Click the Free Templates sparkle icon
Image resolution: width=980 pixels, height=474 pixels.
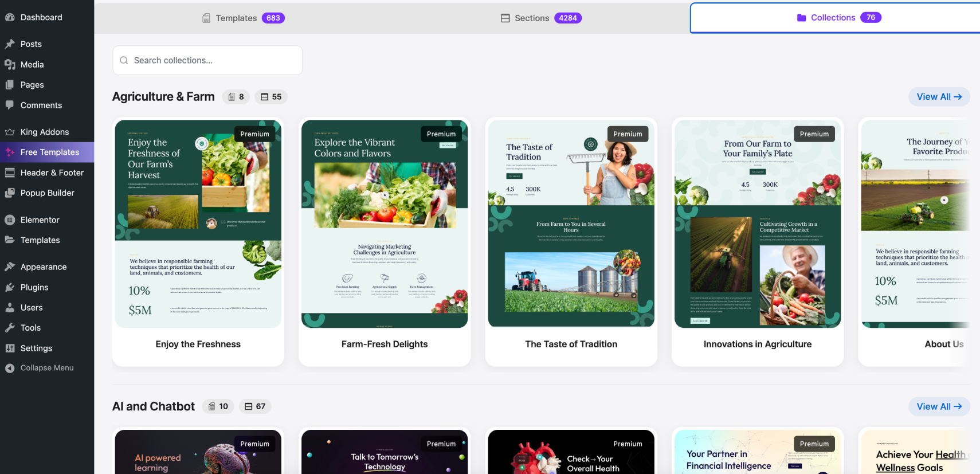point(10,152)
